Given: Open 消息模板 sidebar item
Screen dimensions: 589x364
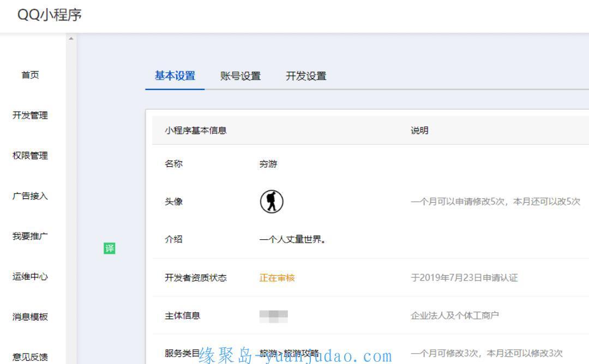Looking at the screenshot, I should click(x=30, y=317).
